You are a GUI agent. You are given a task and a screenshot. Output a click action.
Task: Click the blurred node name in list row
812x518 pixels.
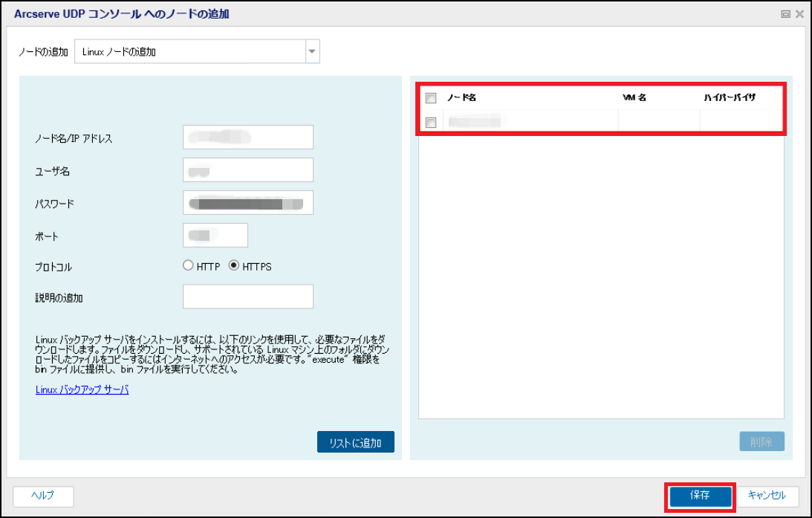[475, 122]
